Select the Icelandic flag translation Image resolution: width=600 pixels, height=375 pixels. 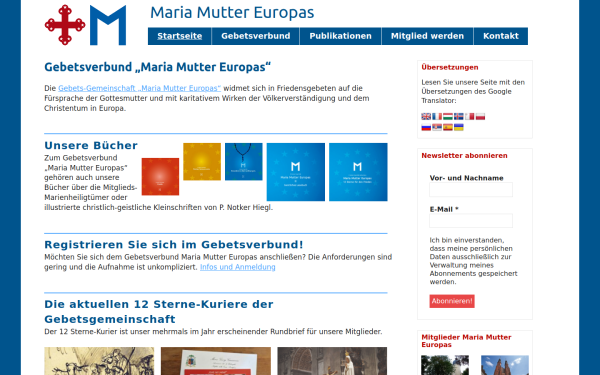(458, 116)
